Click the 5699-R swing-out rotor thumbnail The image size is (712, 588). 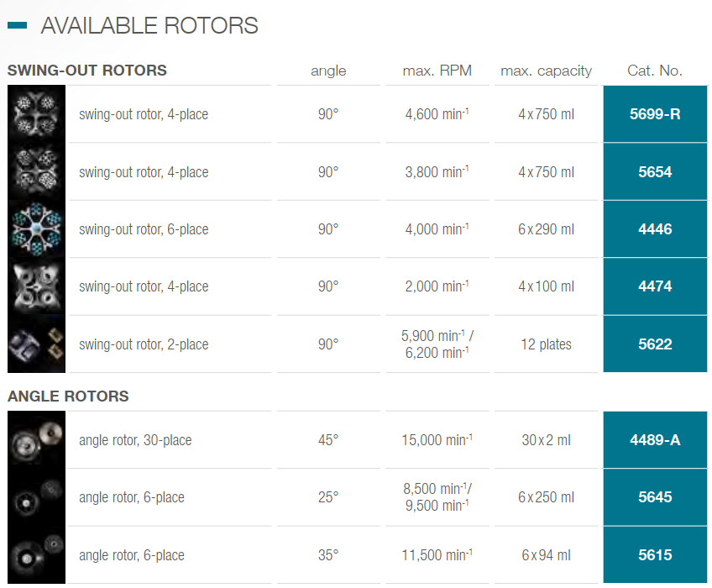click(x=37, y=114)
